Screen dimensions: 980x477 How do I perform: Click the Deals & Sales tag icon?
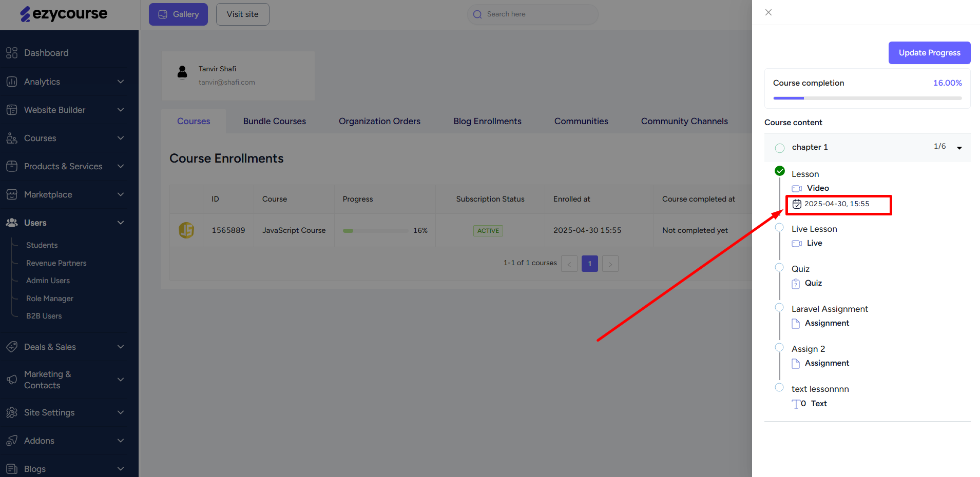(12, 347)
